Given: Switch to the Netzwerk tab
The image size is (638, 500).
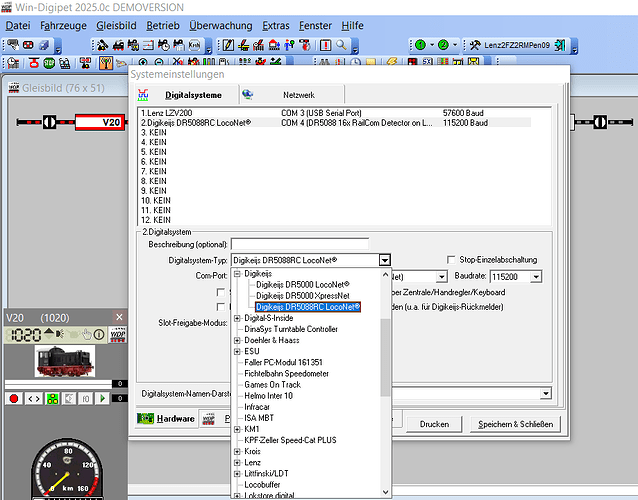Looking at the screenshot, I should click(292, 95).
